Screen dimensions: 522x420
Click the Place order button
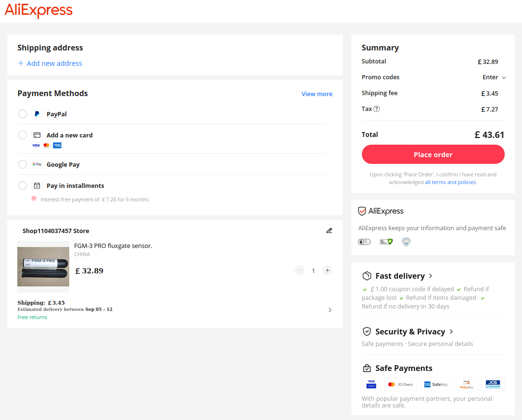point(433,155)
